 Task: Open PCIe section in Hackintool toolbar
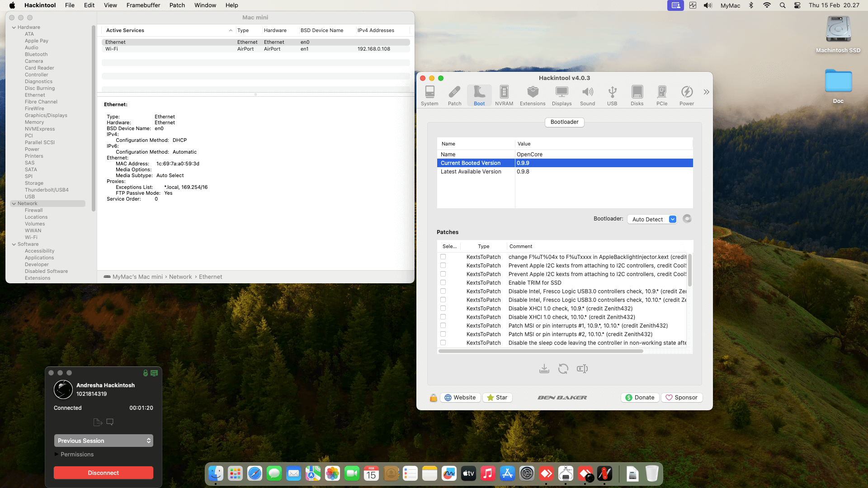coord(662,95)
